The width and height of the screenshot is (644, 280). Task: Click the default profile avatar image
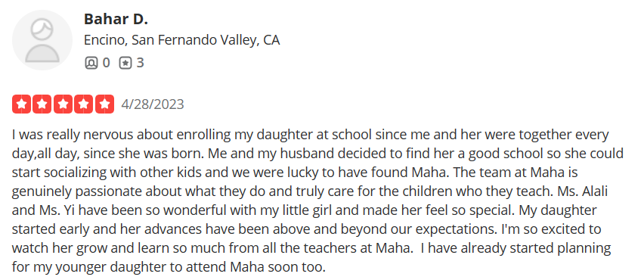(x=42, y=40)
